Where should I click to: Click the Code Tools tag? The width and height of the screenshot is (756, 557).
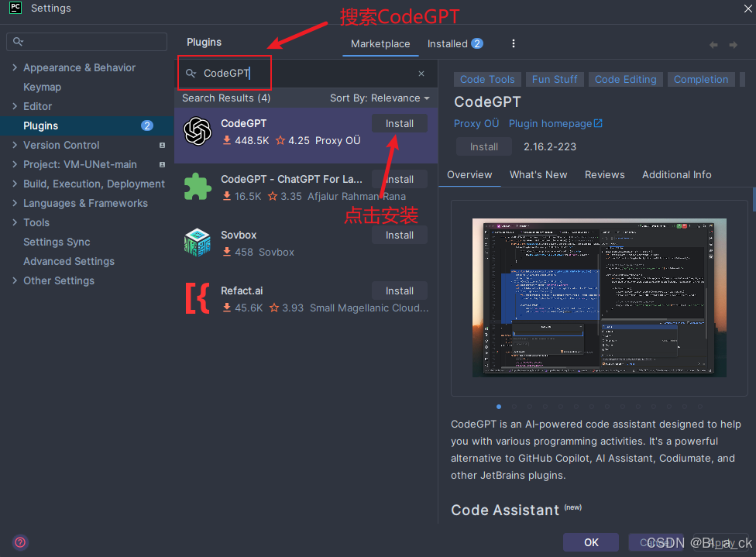[x=486, y=79]
